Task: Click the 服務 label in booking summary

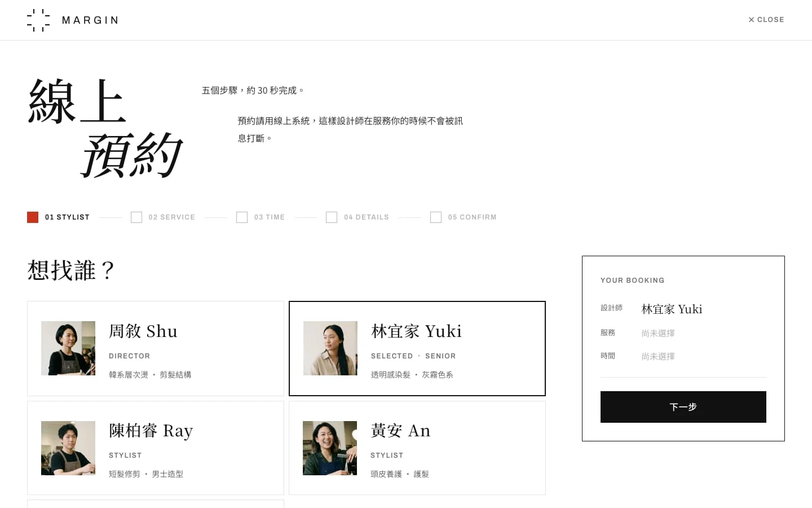Action: pyautogui.click(x=608, y=332)
